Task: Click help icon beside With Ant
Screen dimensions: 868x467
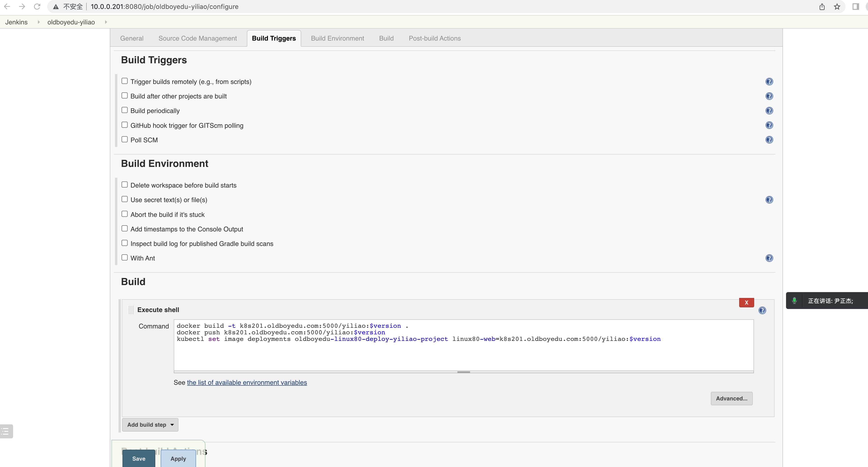Action: click(x=769, y=258)
